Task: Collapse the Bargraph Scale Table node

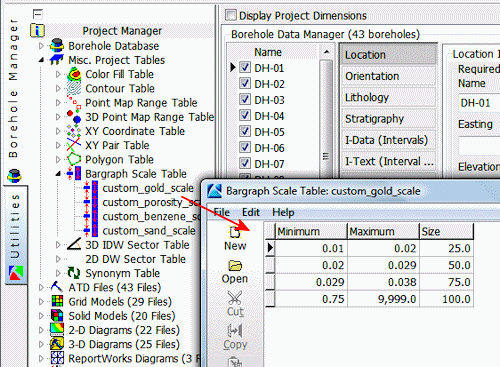Action: (58, 174)
